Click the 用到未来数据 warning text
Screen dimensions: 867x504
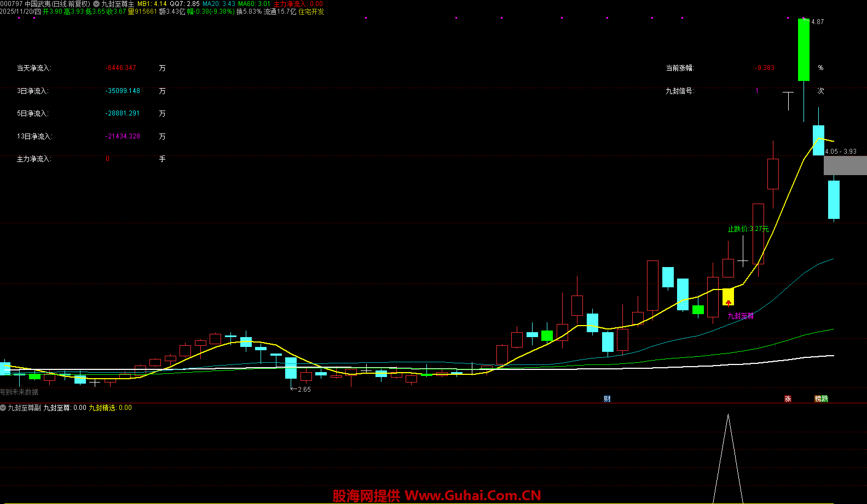19,392
